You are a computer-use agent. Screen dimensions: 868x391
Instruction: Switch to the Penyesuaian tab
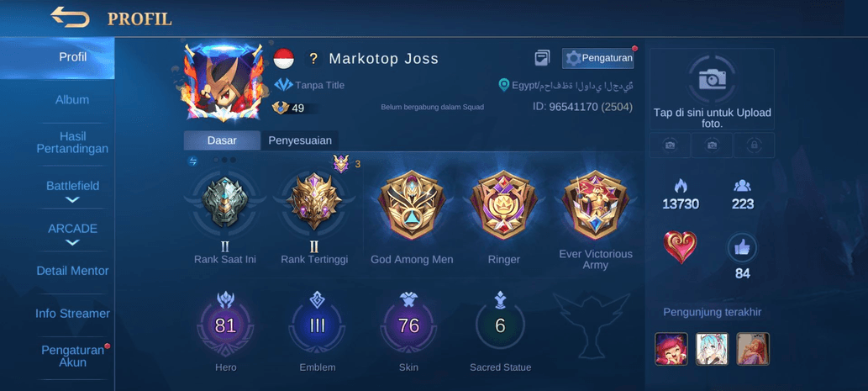tap(299, 140)
